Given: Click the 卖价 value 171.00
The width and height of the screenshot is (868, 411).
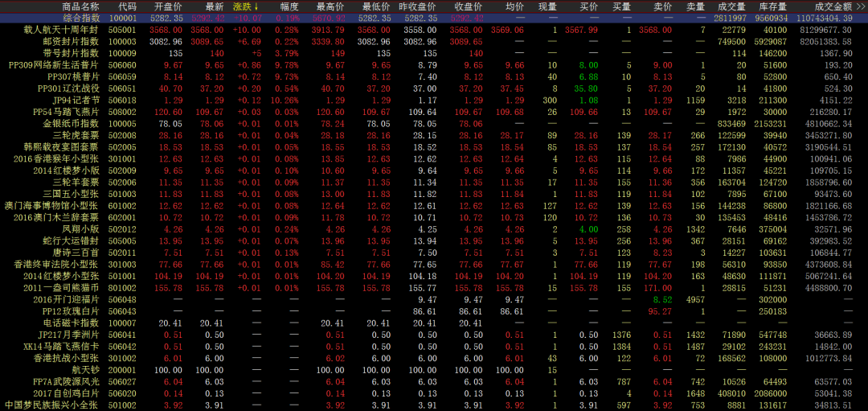Looking at the screenshot, I should tap(658, 288).
